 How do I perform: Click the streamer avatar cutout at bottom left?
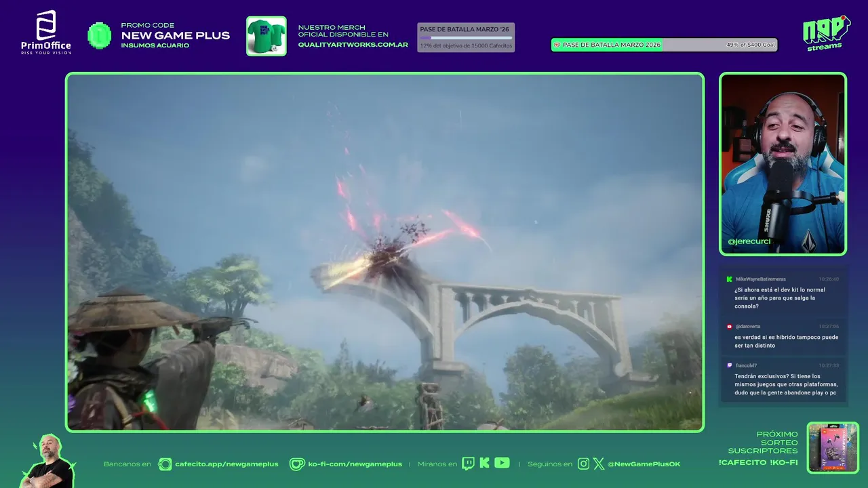pos(49,462)
